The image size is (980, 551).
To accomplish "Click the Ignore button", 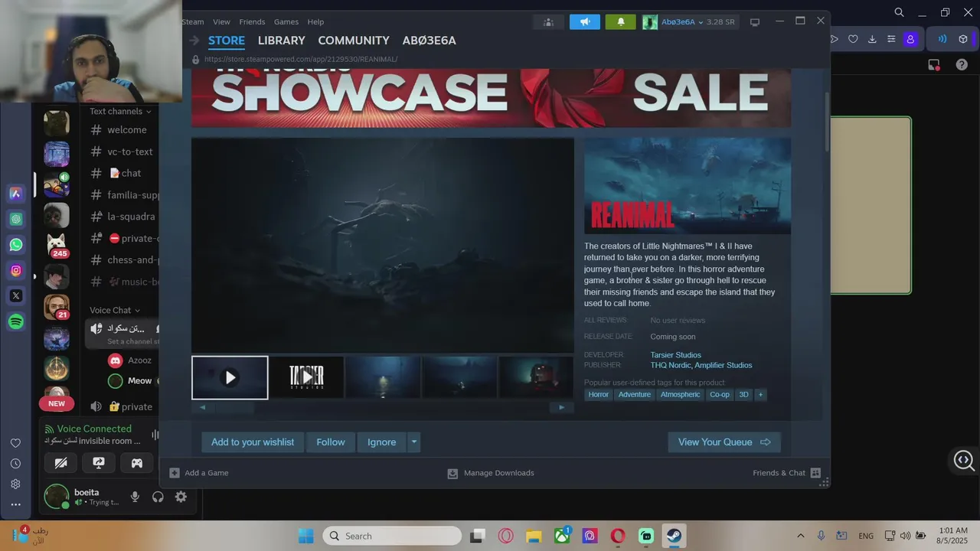I will (x=381, y=442).
